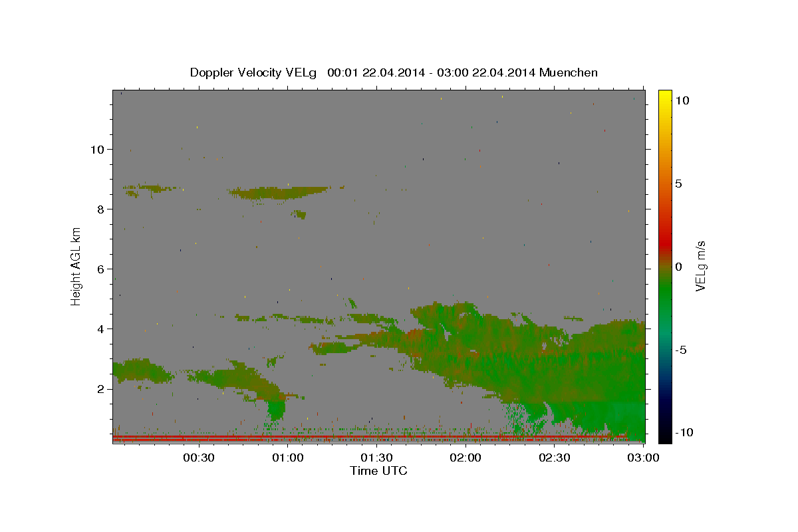Screen dimensions: 798x532
Task: Click the 03:00 time tick label
Action: point(642,458)
